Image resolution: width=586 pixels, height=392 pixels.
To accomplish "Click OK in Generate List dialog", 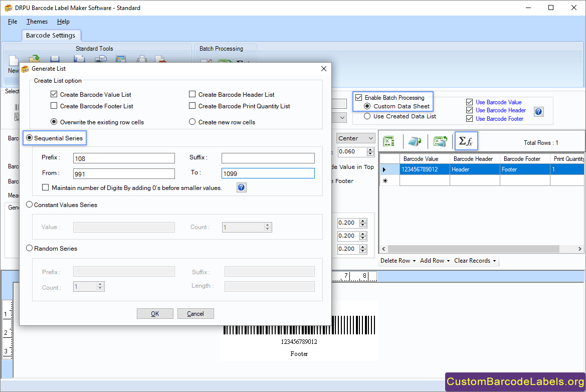I will (155, 313).
